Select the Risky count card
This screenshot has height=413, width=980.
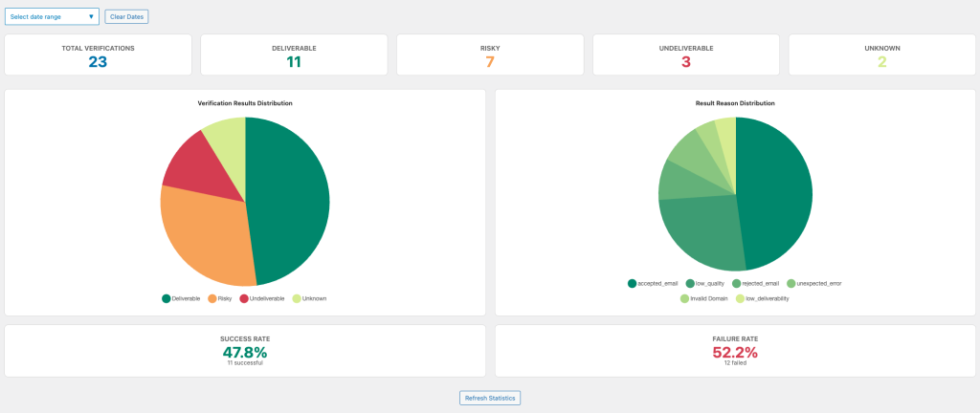(x=489, y=54)
